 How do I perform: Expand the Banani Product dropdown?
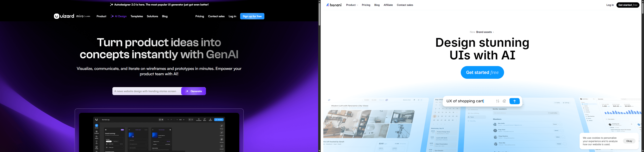352,5
